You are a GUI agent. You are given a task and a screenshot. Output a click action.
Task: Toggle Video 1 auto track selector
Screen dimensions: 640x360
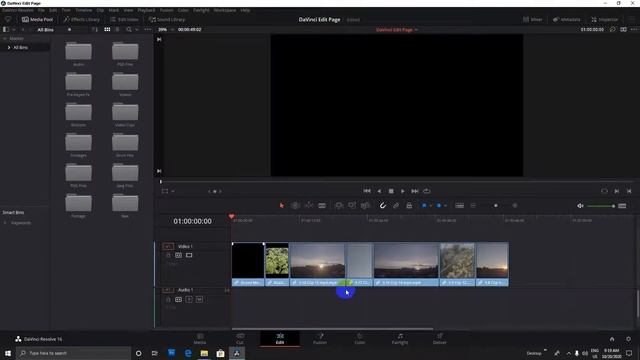(178, 255)
